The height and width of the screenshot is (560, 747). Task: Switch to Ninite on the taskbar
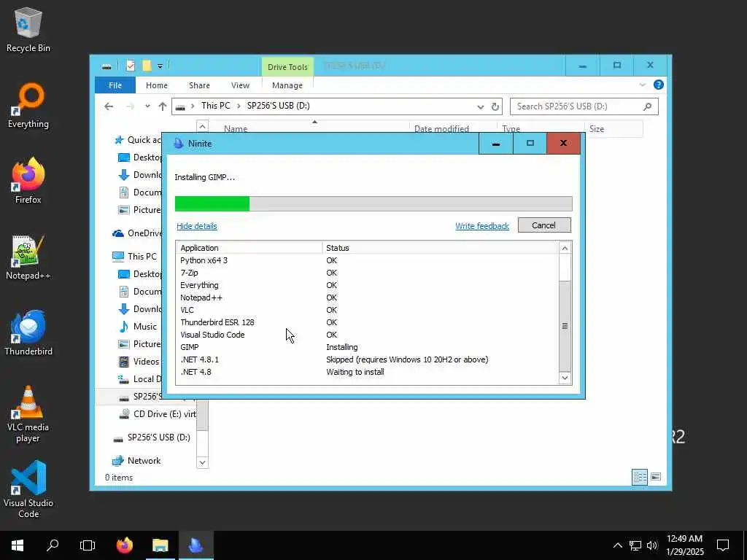[196, 545]
